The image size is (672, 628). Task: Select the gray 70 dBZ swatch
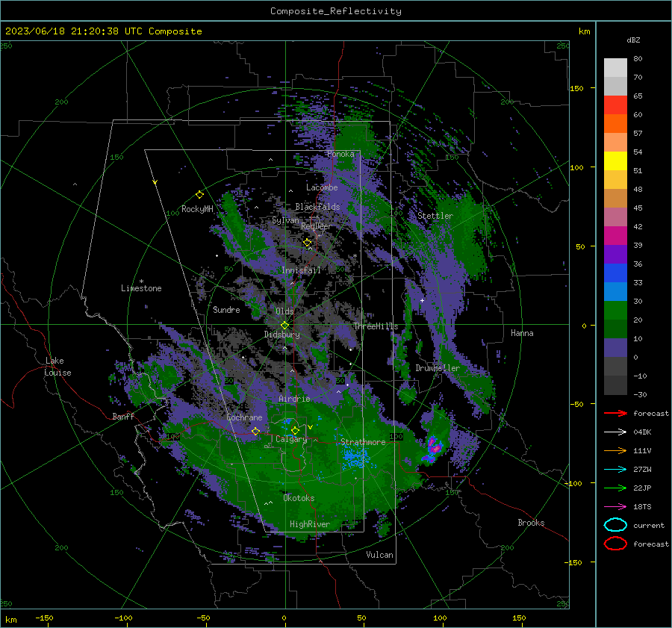coord(615,86)
